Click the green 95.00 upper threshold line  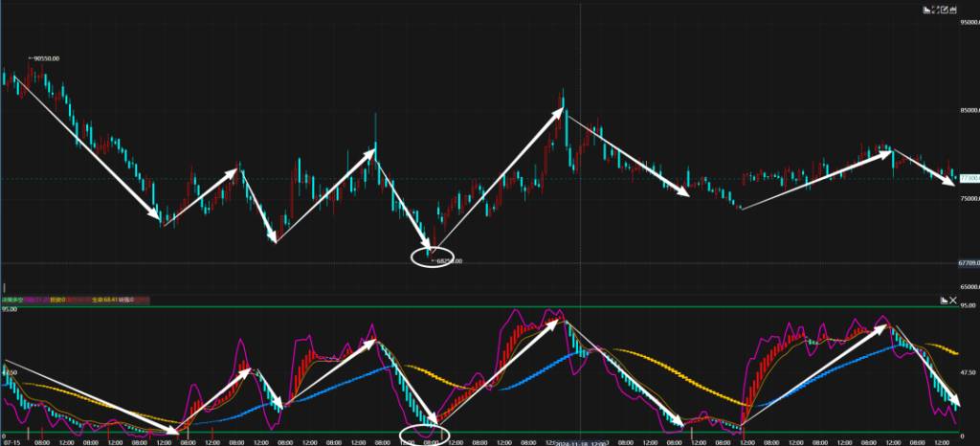[x=479, y=307]
